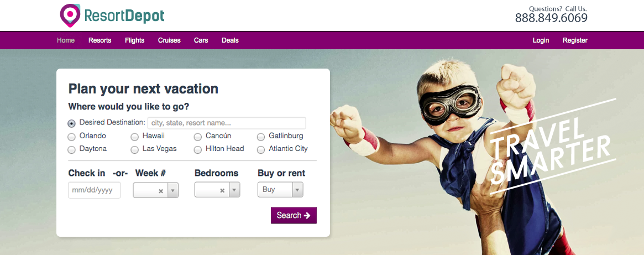
Task: Open the Login link
Action: coord(541,40)
